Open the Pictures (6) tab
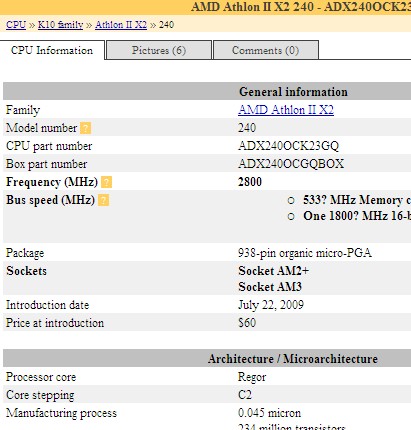 (x=159, y=50)
